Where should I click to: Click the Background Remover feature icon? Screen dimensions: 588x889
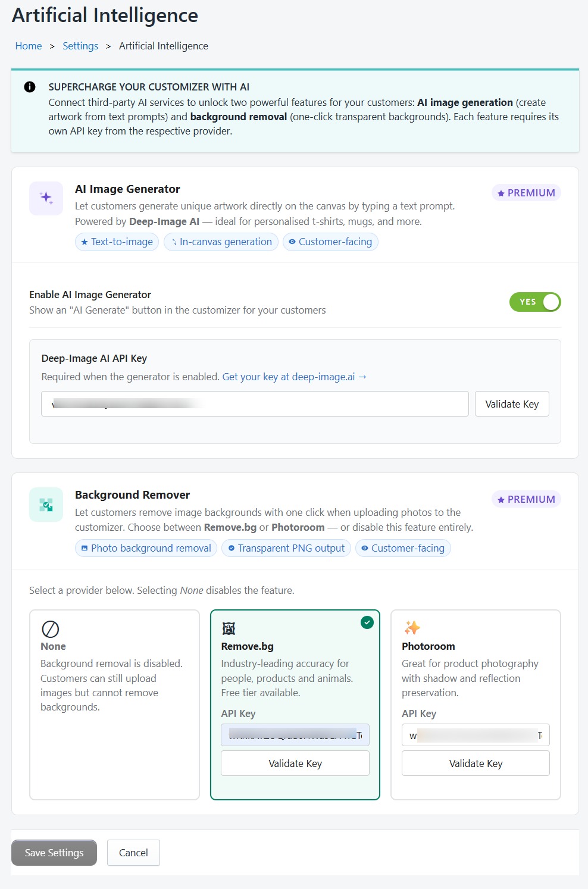pyautogui.click(x=46, y=504)
